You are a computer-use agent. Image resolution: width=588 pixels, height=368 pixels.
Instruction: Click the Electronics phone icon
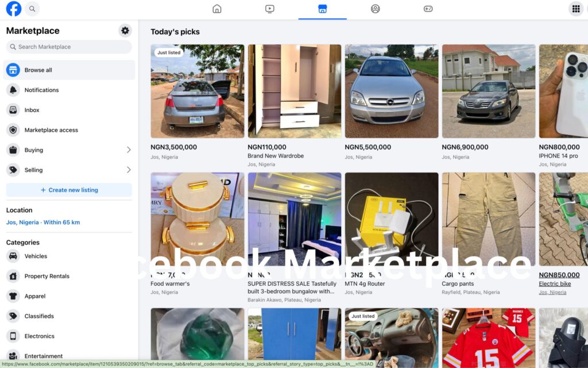13,336
